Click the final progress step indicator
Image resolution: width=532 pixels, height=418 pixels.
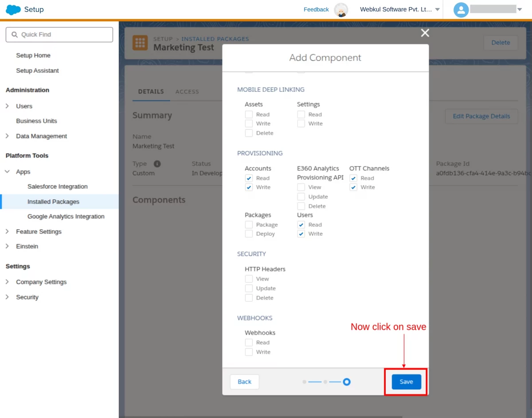(347, 382)
